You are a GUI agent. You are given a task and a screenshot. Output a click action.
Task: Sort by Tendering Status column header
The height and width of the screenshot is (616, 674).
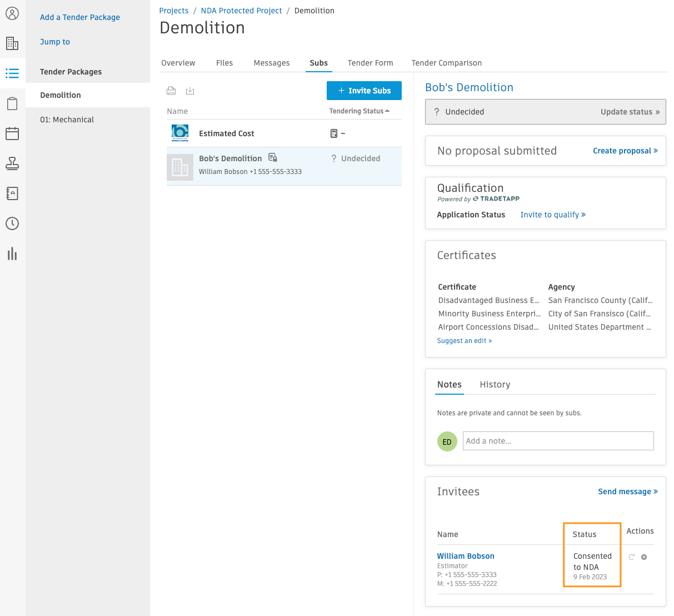point(360,111)
